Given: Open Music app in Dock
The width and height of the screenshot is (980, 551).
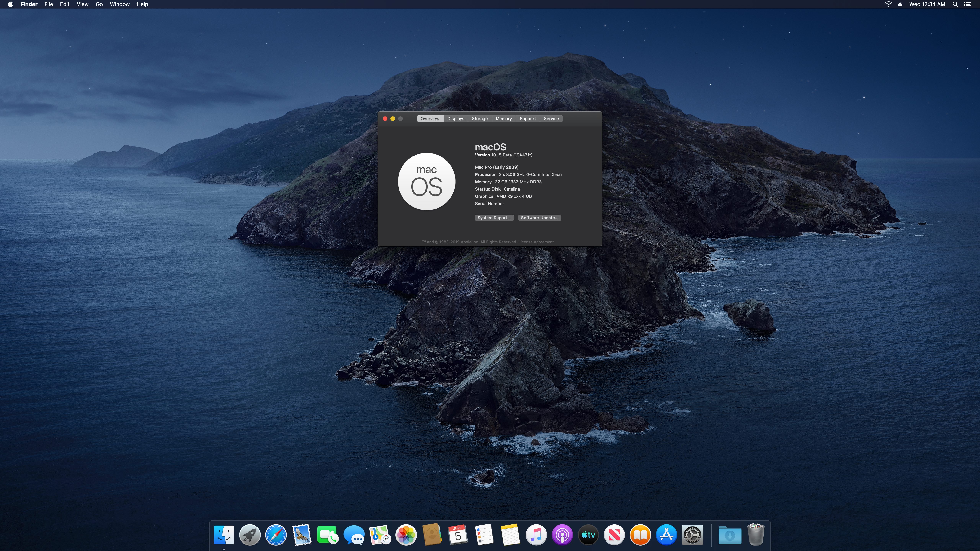Looking at the screenshot, I should (x=536, y=535).
